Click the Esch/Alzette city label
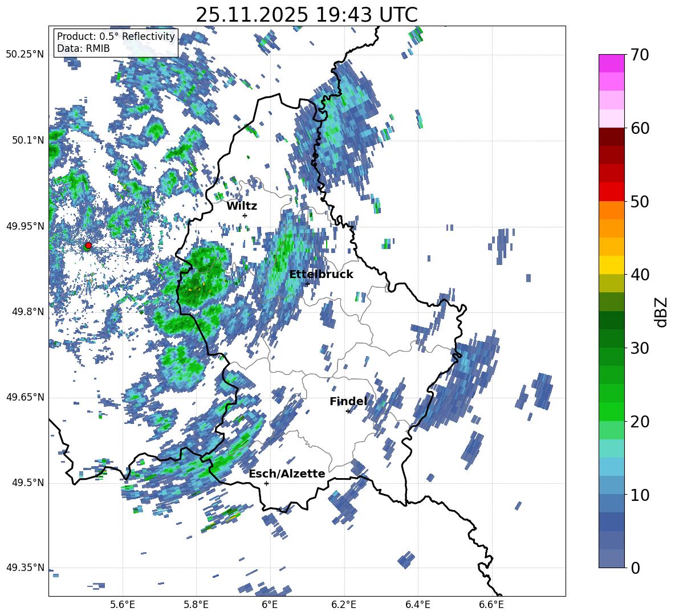Image resolution: width=675 pixels, height=616 pixels. (287, 474)
